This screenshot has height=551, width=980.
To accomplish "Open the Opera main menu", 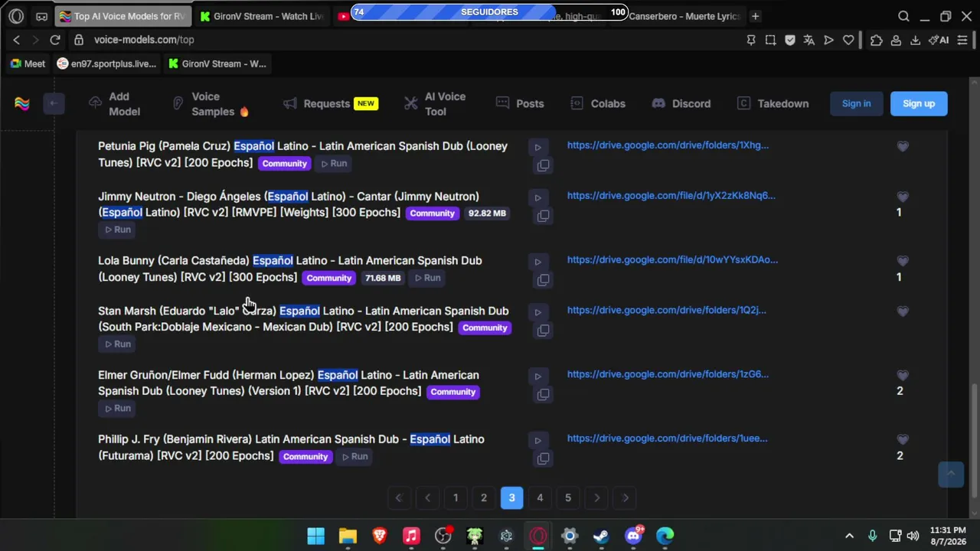I will [x=16, y=16].
